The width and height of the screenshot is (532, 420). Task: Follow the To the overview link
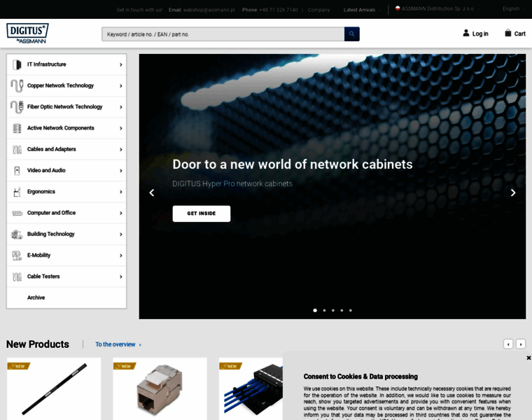(x=118, y=344)
